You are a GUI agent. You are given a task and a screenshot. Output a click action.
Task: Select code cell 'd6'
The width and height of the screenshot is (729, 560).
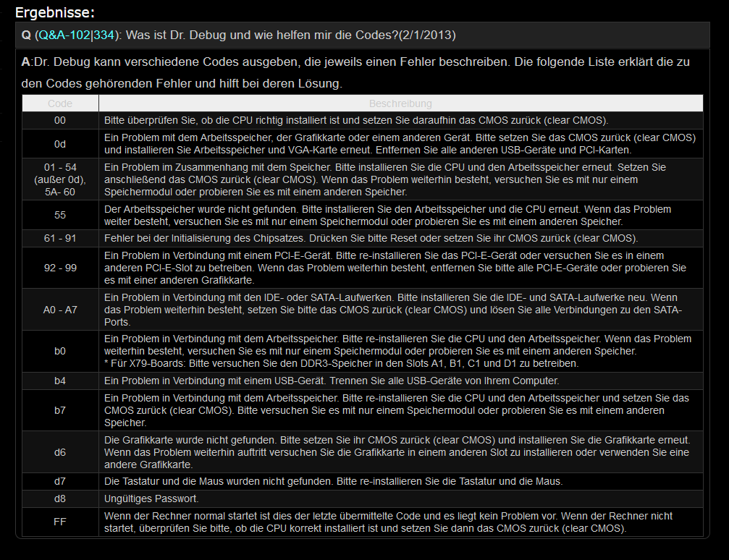point(60,452)
